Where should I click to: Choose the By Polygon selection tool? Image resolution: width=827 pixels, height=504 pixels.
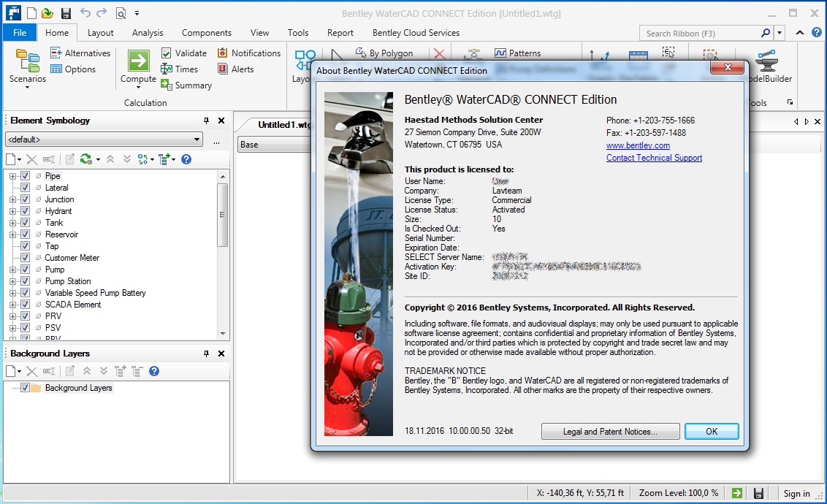click(384, 53)
